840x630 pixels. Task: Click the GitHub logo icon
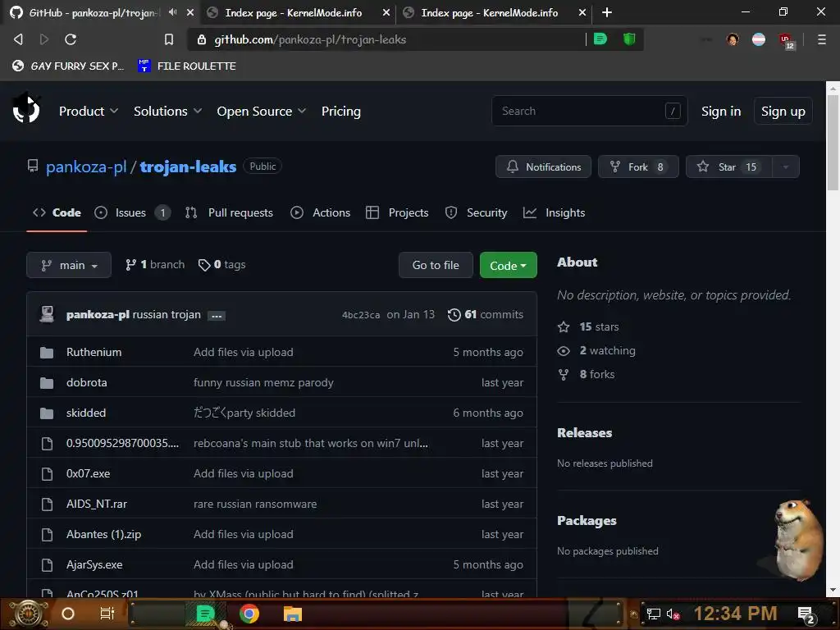click(25, 109)
